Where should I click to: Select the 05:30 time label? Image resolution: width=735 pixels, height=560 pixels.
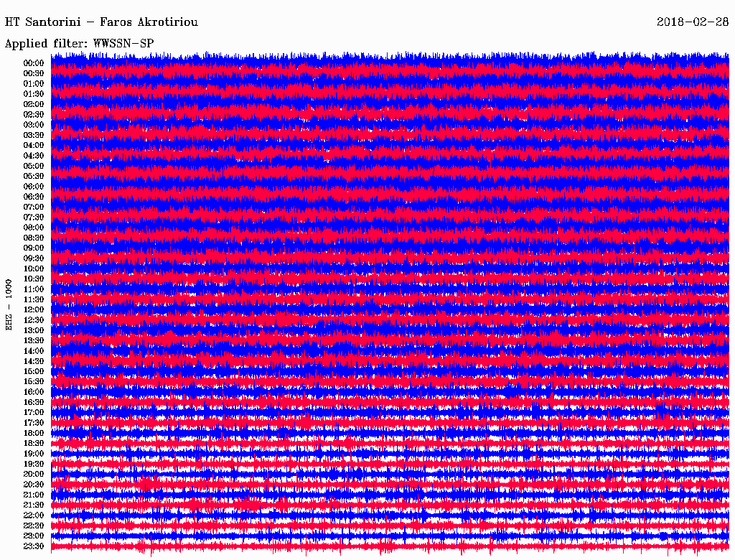pos(34,177)
